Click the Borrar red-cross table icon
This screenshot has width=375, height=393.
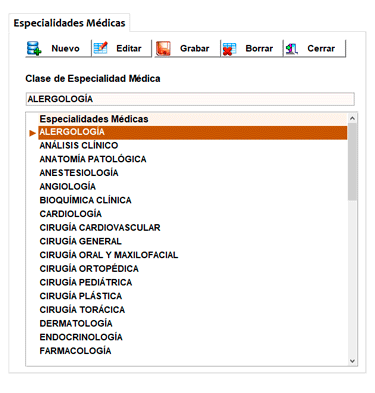click(229, 49)
